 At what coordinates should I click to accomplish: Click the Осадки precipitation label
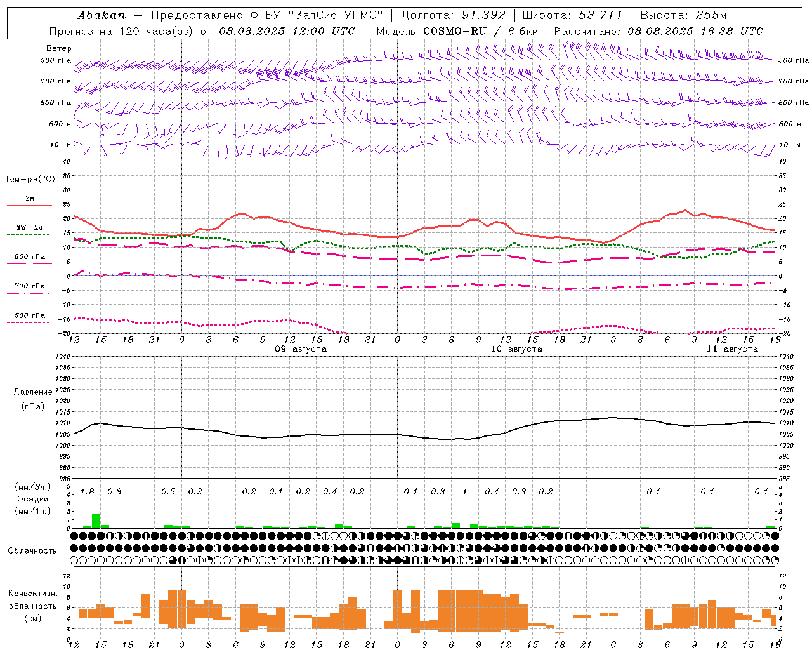(x=32, y=499)
